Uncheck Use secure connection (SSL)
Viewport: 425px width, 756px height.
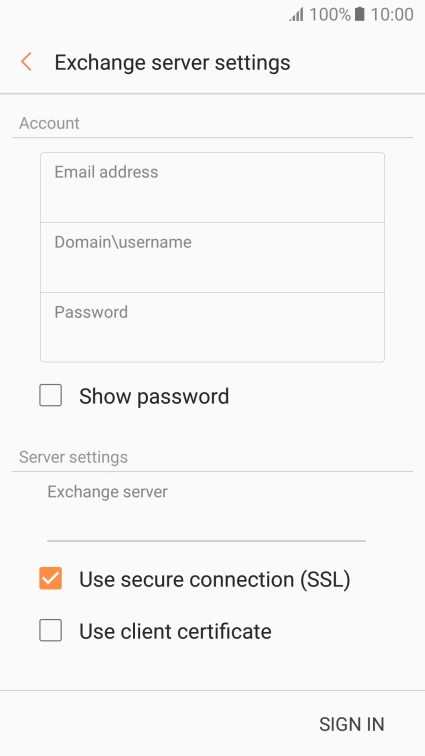[51, 579]
